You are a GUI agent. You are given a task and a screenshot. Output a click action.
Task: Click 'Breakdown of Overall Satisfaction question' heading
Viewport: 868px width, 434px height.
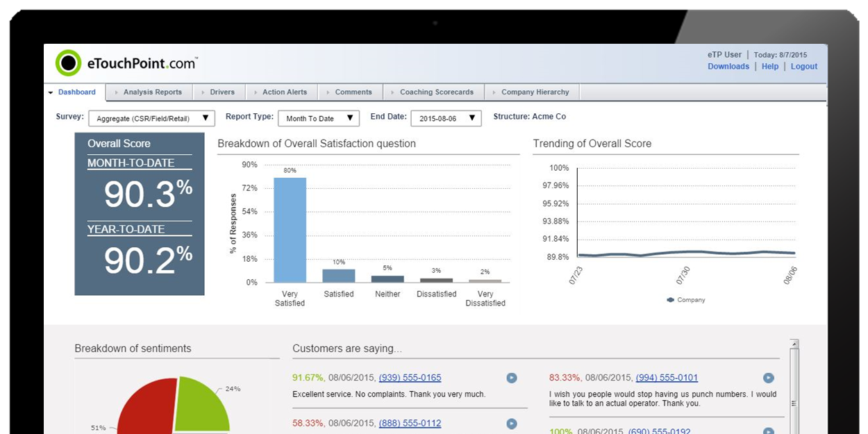[x=317, y=144]
